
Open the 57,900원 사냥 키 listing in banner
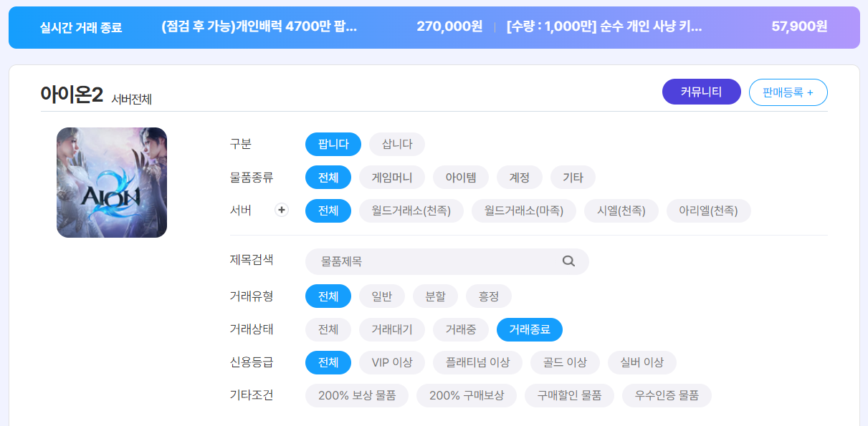pyautogui.click(x=667, y=27)
